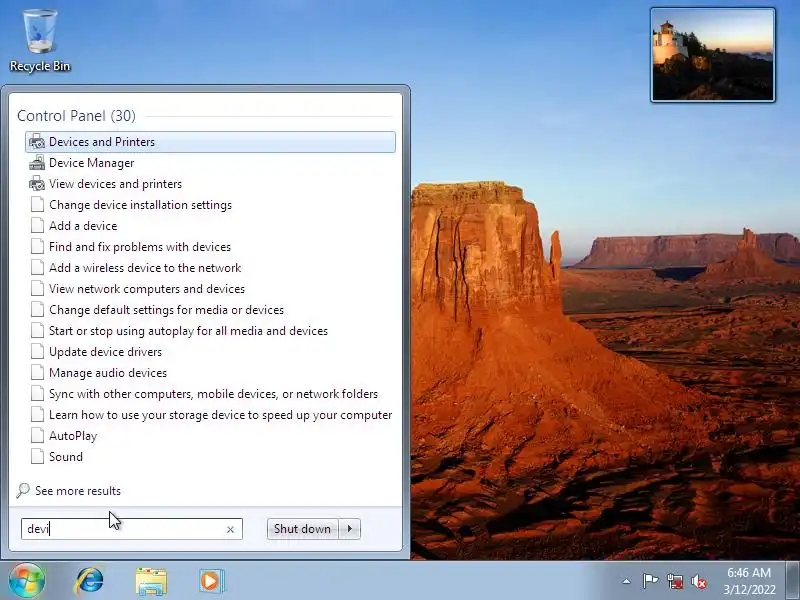Click page icon next to AutoPlay
The image size is (800, 600).
37,436
